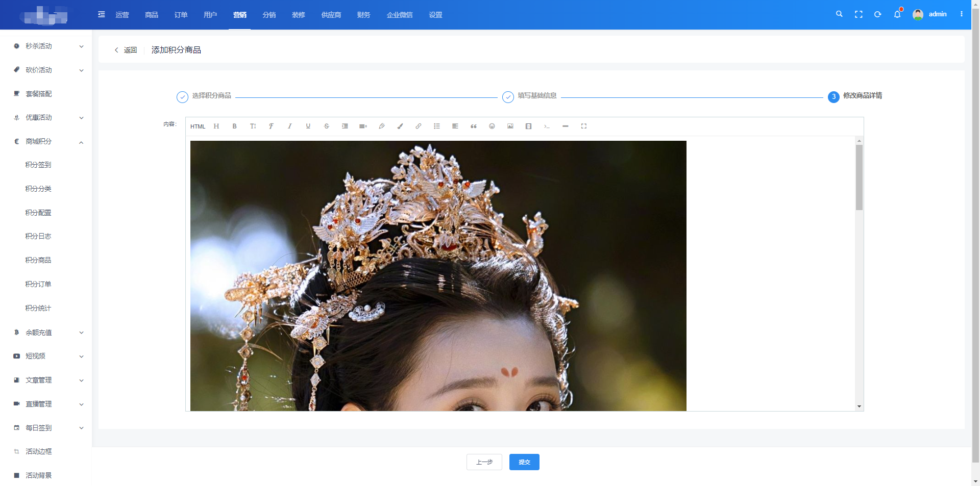Screen dimensions: 980x486
Task: Expand the 每日签到 sidebar menu
Action: 46,428
